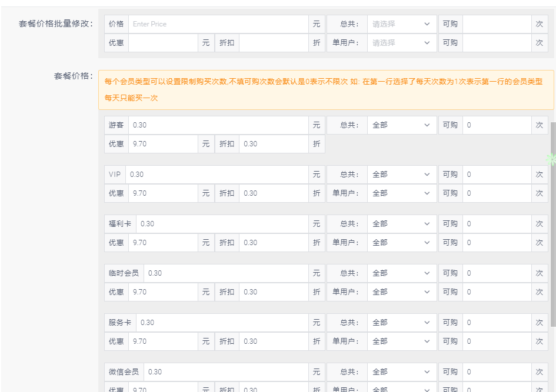556x392 pixels.
Task: Click 福利卡 优惠 field 9.70
Action: click(163, 243)
